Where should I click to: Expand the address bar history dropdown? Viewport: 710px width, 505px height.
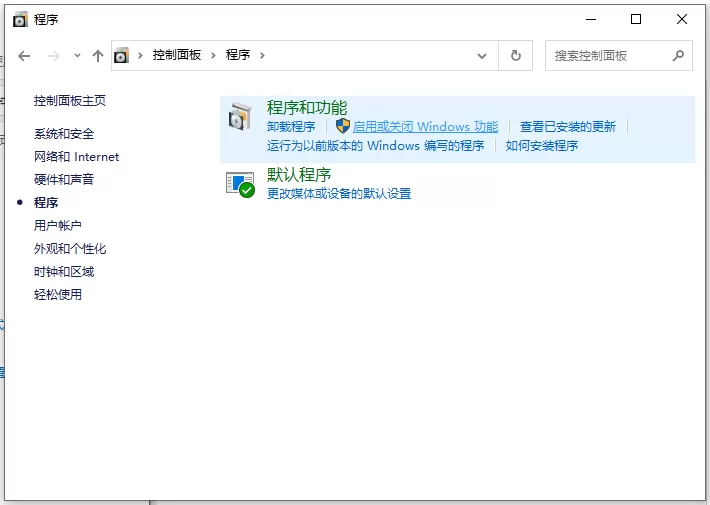(x=482, y=56)
